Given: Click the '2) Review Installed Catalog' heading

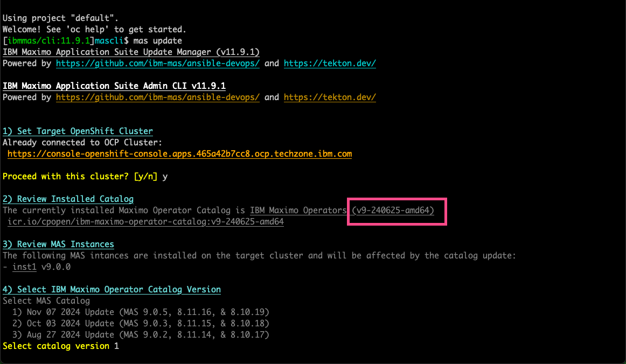Looking at the screenshot, I should (x=68, y=199).
